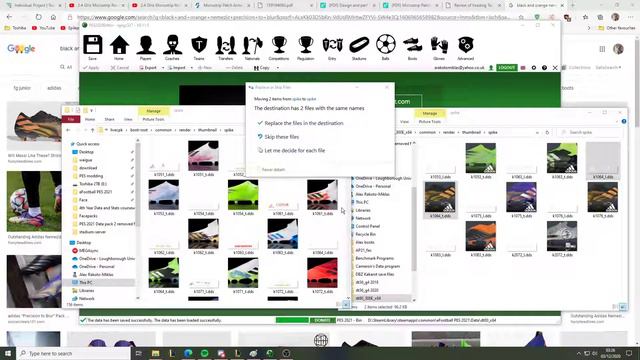Screen dimensions: 640x360
Task: Open File Explorer from the taskbar
Action: pos(156,353)
